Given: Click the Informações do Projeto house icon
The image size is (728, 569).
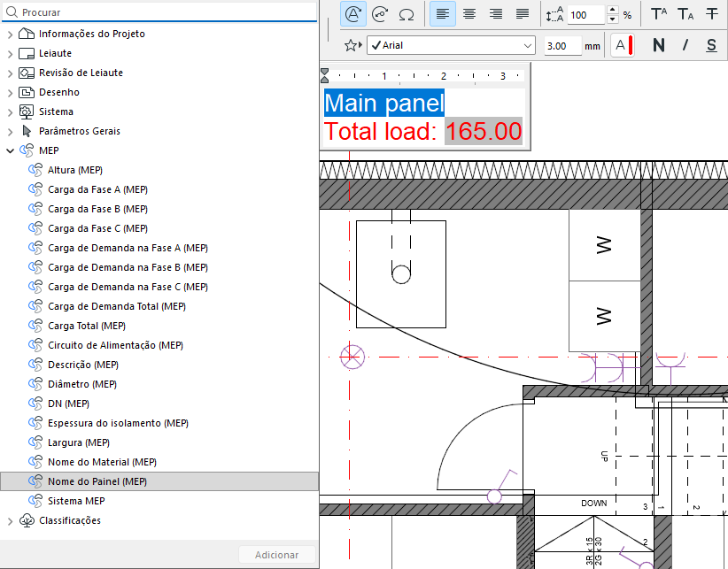Looking at the screenshot, I should 27,34.
